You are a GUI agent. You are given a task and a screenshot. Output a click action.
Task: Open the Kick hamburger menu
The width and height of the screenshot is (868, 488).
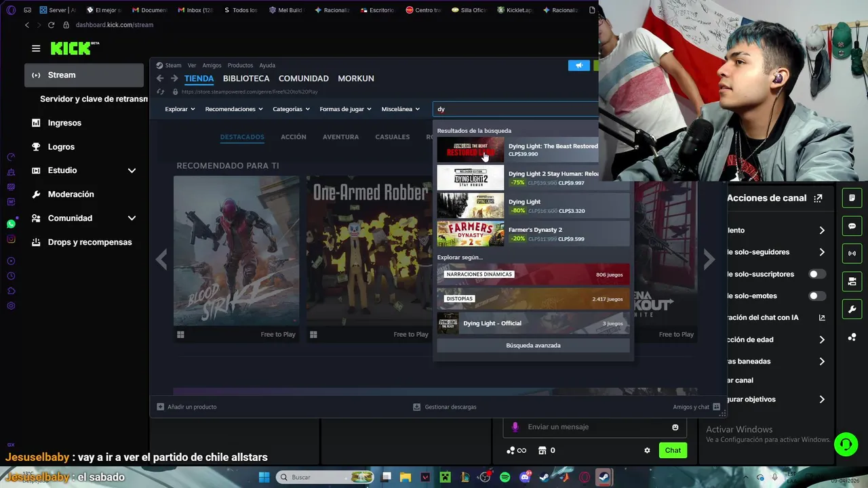pos(36,48)
